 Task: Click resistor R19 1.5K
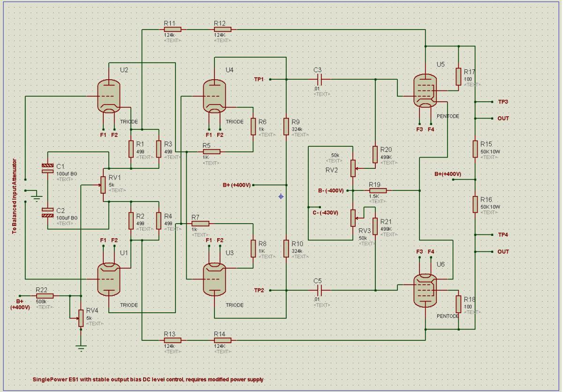pyautogui.click(x=378, y=191)
